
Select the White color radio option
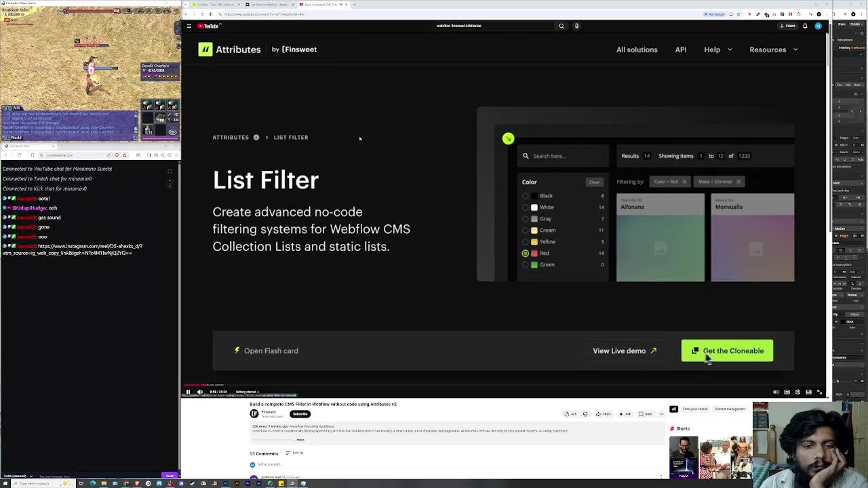[526, 207]
